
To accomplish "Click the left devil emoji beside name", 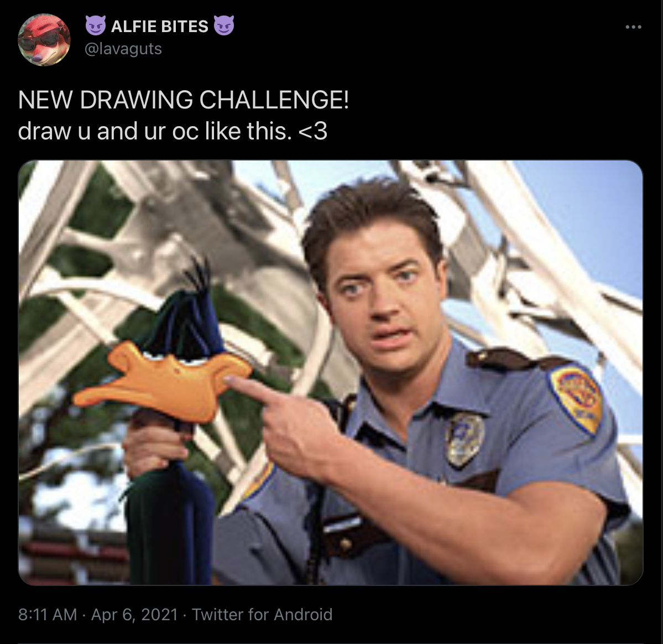I will 96,26.
